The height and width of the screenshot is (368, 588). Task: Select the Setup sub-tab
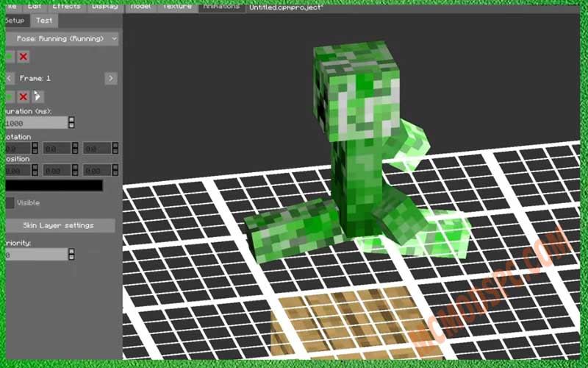[15, 21]
